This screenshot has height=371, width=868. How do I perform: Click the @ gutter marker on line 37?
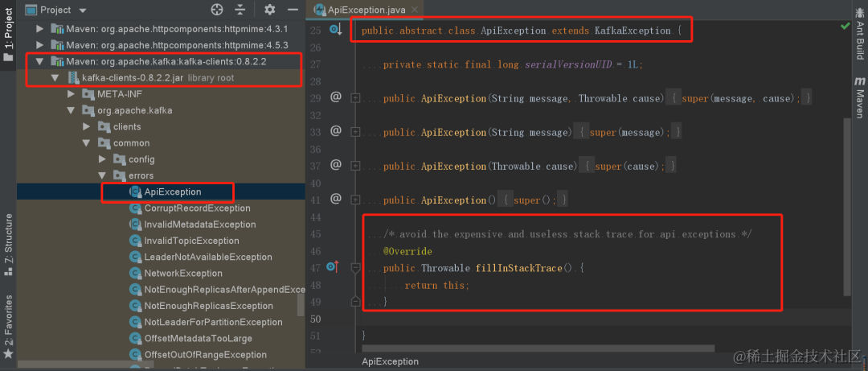click(335, 165)
